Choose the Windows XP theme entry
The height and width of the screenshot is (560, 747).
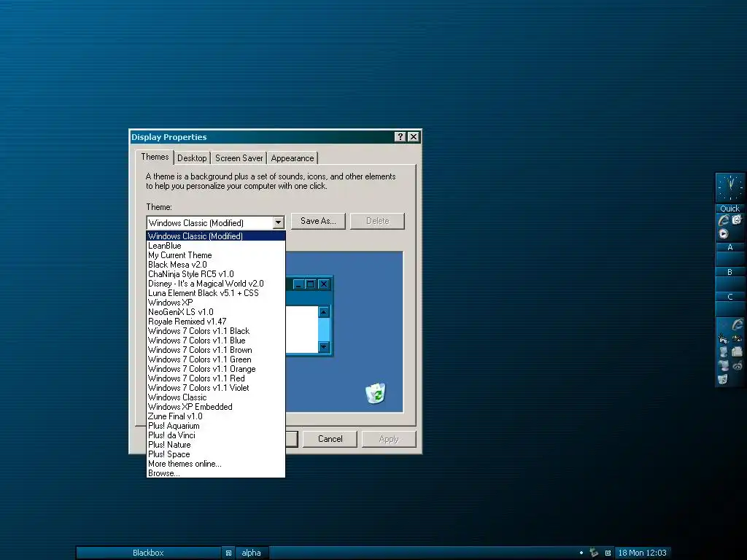click(216, 303)
